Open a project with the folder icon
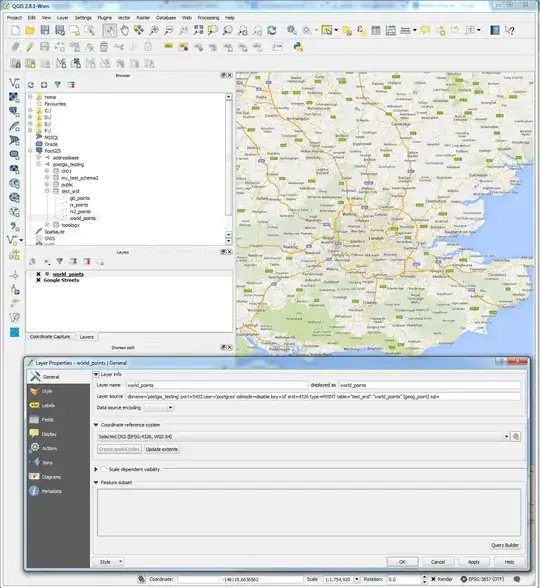This screenshot has height=588, width=540. (x=30, y=30)
